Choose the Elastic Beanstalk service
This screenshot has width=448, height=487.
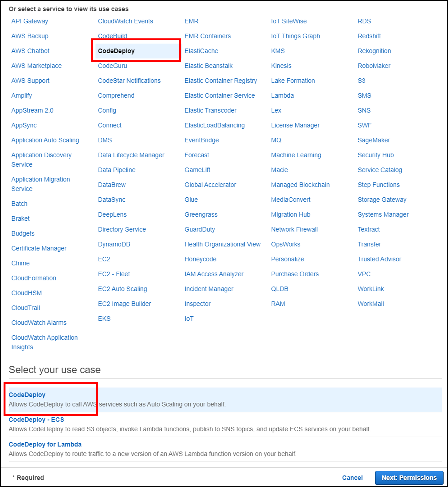(208, 66)
